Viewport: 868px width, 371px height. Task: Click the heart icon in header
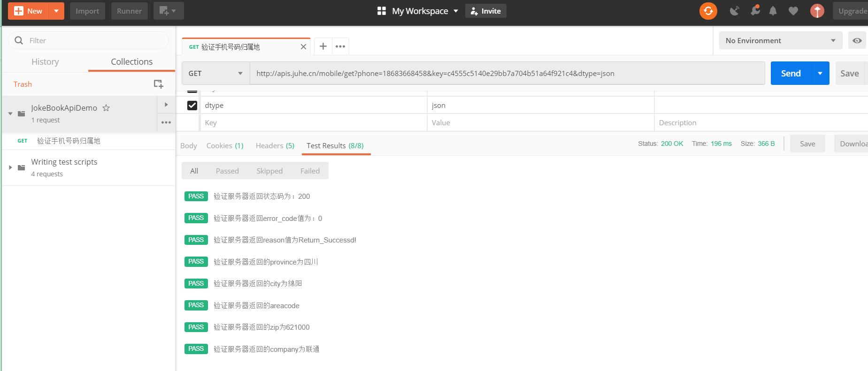point(793,11)
